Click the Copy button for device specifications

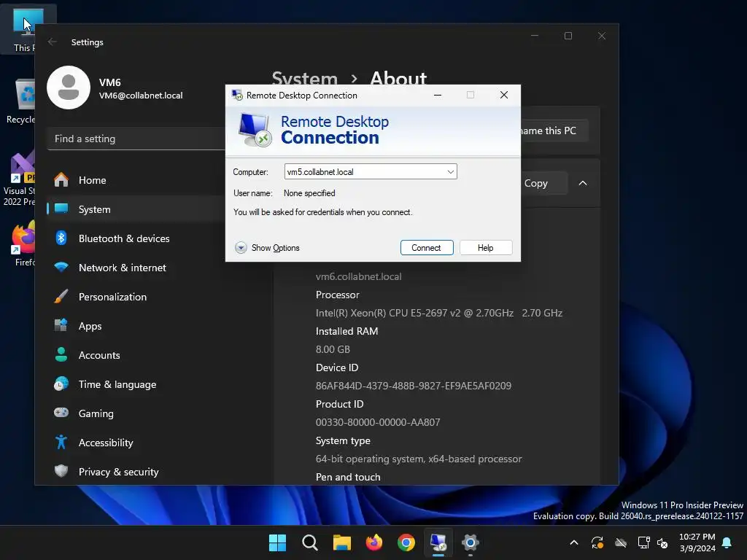[543, 183]
